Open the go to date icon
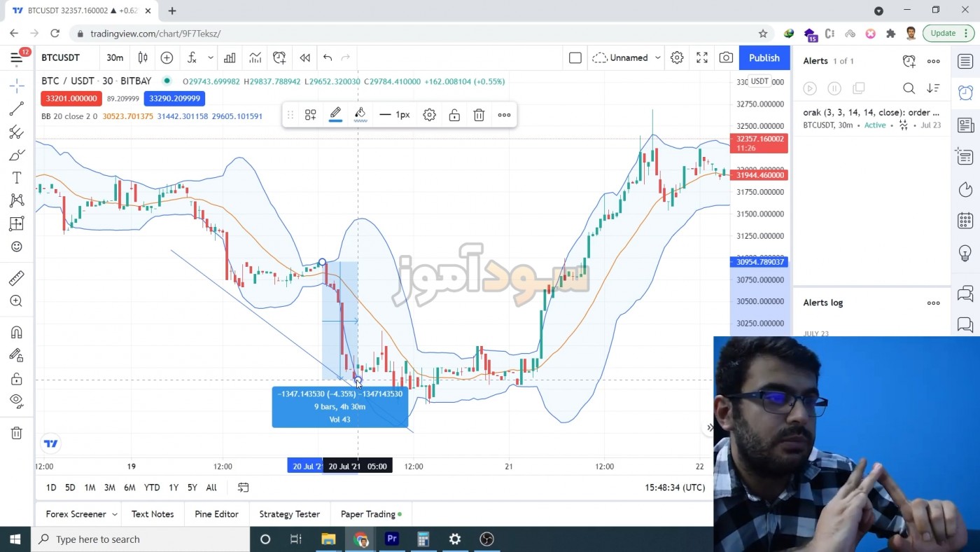This screenshot has height=552, width=980. (243, 488)
